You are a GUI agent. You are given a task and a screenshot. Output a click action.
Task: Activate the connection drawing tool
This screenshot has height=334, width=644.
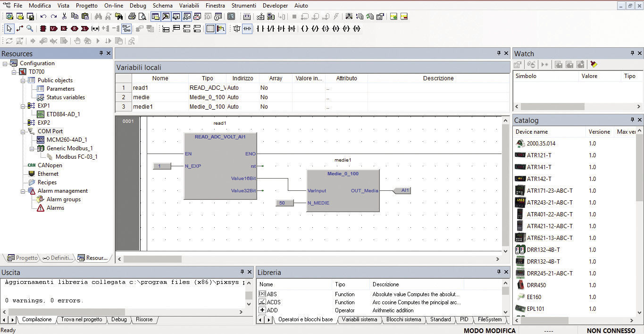(19, 28)
